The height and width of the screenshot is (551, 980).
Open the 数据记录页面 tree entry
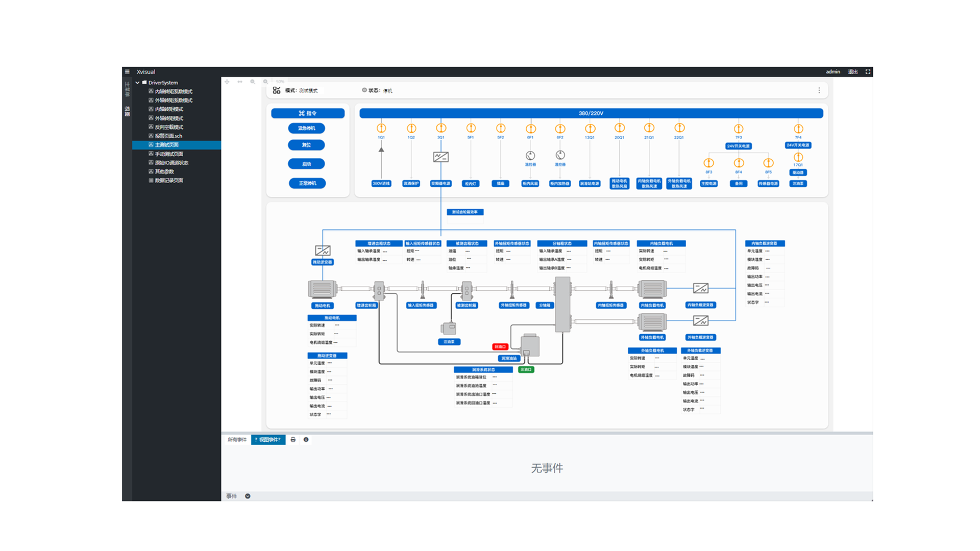click(168, 181)
